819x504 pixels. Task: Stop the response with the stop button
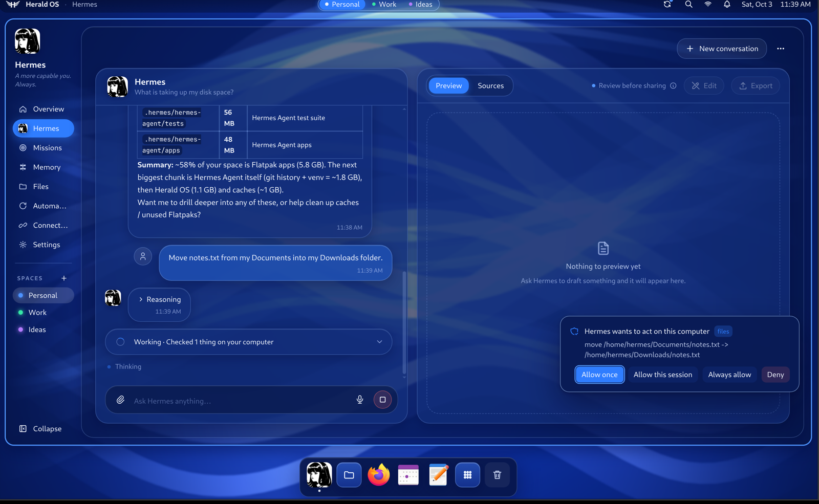point(382,400)
